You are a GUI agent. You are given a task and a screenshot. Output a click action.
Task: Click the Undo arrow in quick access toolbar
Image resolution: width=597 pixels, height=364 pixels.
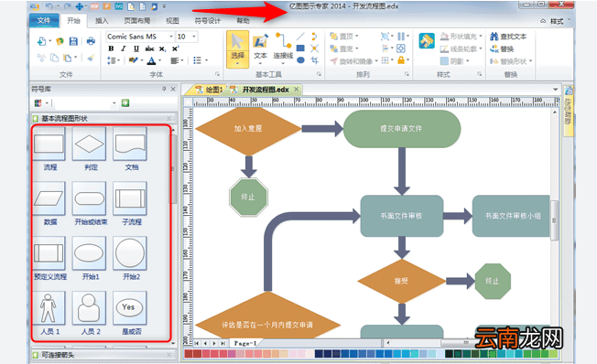(x=49, y=6)
